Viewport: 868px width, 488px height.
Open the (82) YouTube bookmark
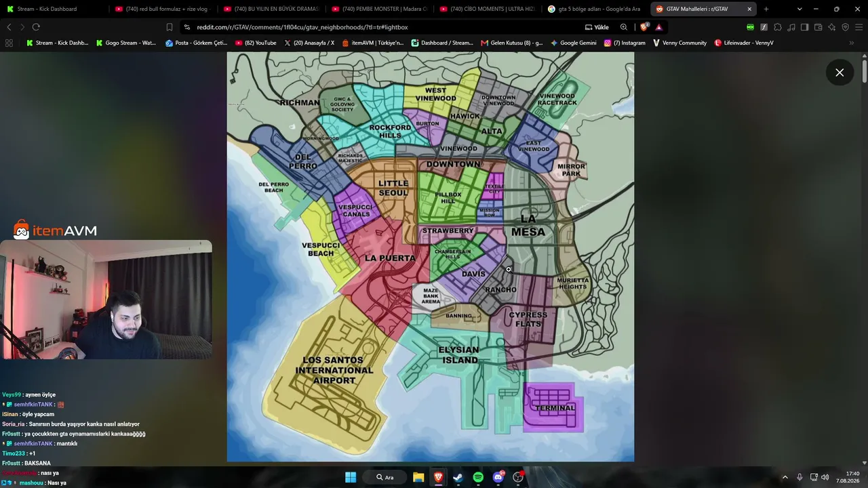(x=256, y=43)
